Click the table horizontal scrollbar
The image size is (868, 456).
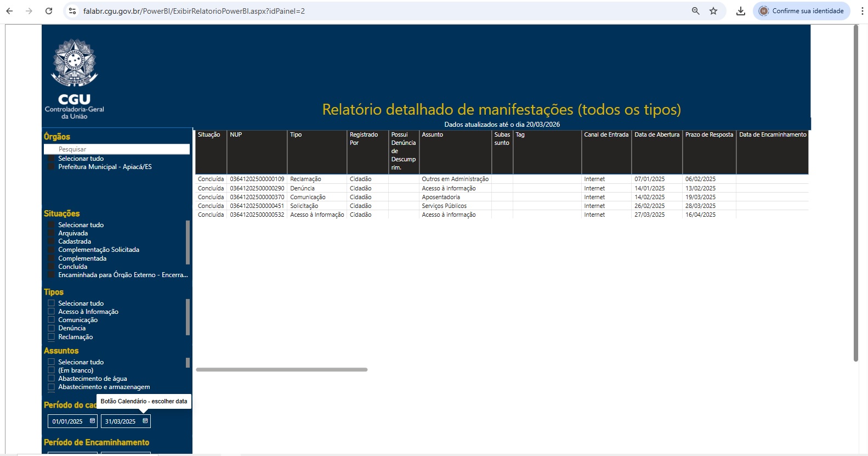tap(282, 369)
